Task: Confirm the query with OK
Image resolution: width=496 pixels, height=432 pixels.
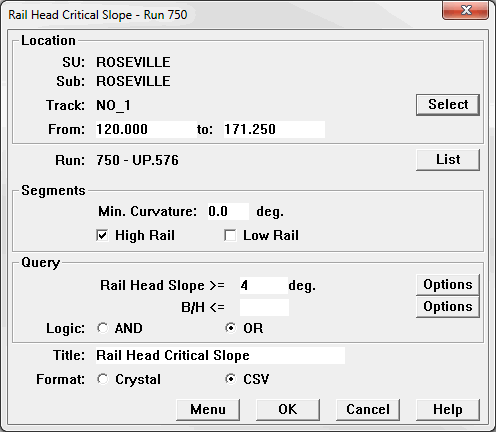Action: [x=288, y=410]
